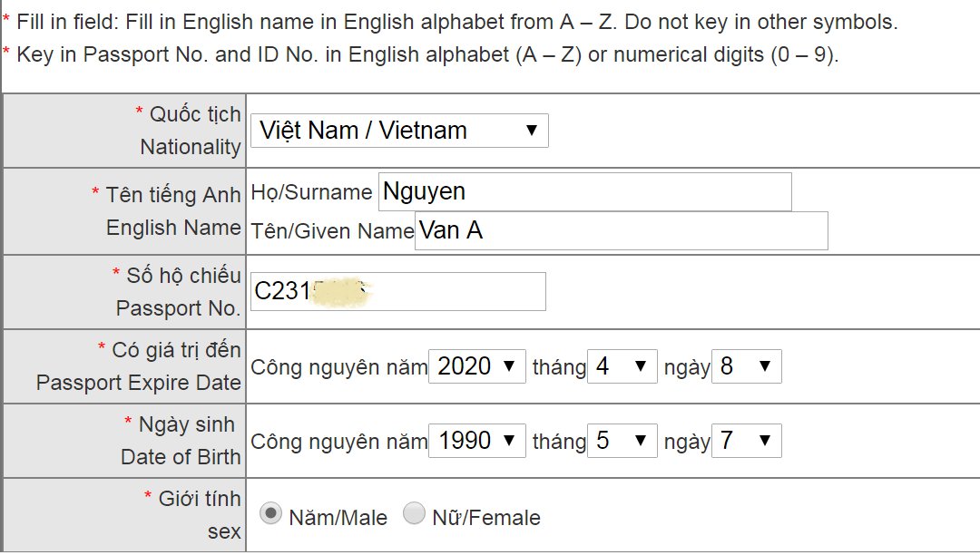Open the Nationality dropdown showing Việt Nam / Vietnam

click(x=399, y=131)
